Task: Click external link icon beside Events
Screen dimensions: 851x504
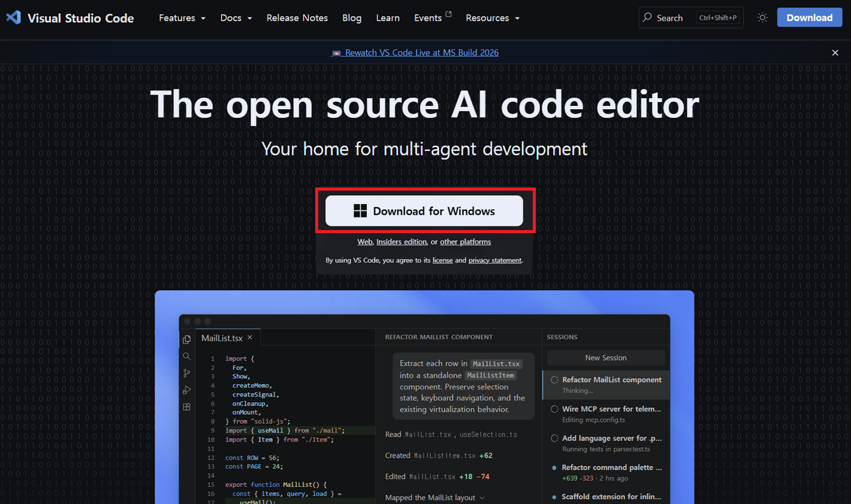Action: (x=448, y=14)
